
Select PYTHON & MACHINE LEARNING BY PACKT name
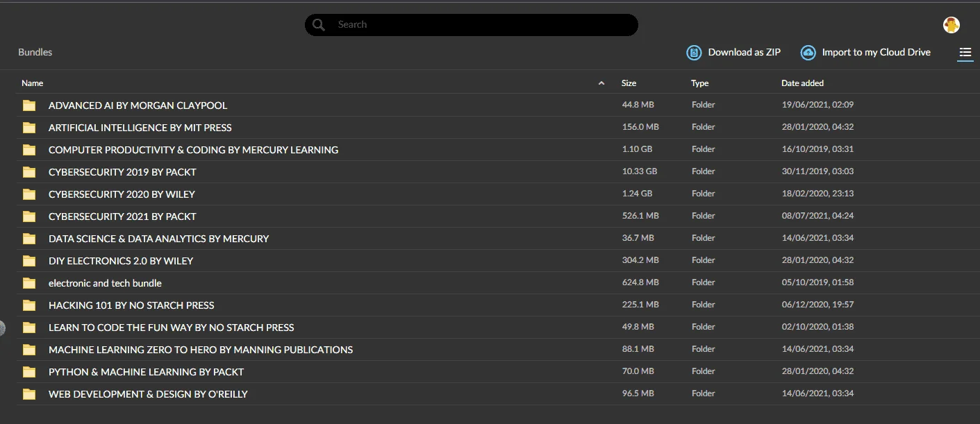[x=146, y=372]
